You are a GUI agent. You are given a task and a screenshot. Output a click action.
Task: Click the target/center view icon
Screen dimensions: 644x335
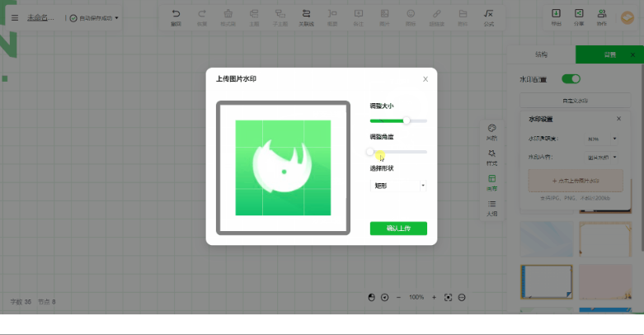tap(385, 298)
